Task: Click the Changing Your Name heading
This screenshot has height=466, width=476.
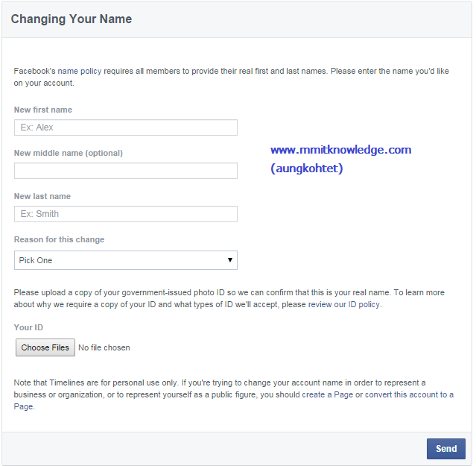Action: pyautogui.click(x=72, y=19)
